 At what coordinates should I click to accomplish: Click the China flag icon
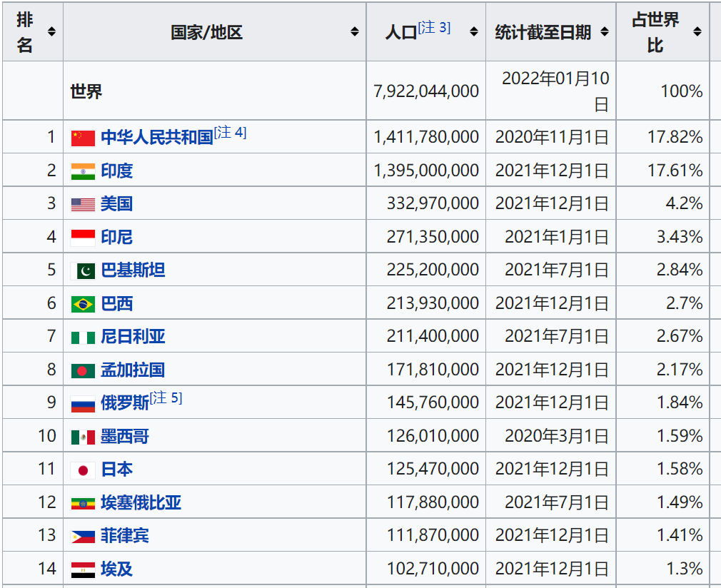coord(84,138)
